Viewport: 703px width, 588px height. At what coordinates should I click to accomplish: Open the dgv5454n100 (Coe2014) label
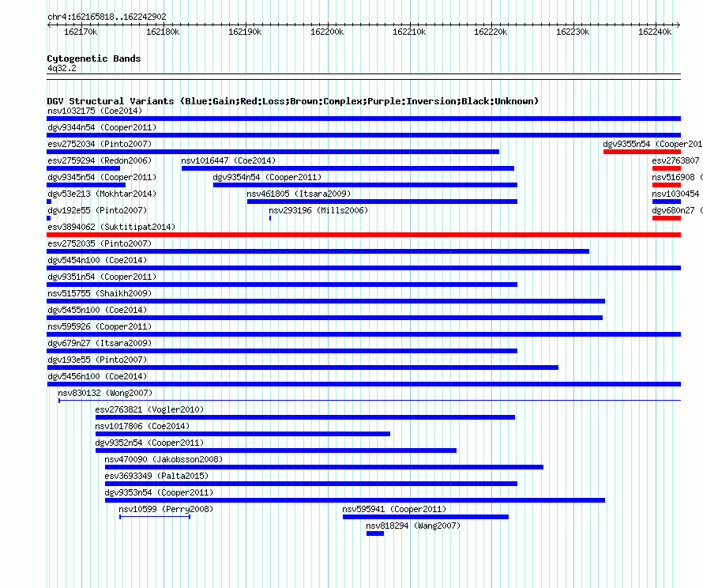(97, 260)
